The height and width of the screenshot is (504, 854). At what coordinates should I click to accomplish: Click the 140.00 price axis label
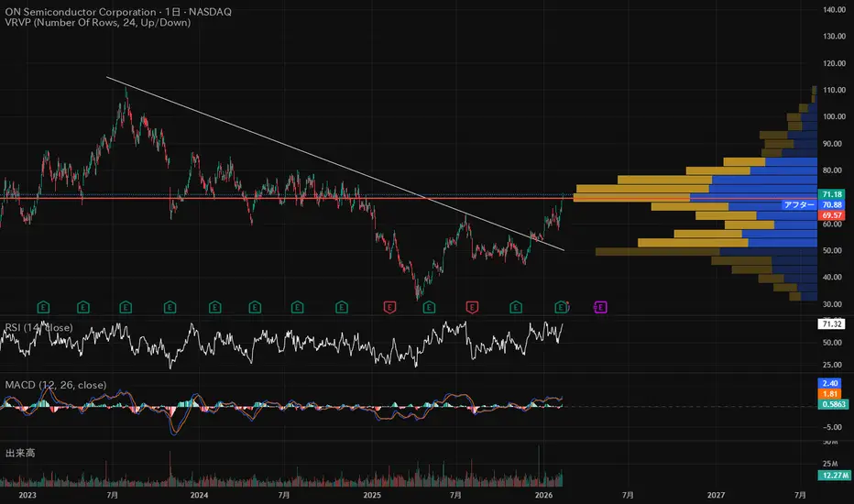(835, 9)
